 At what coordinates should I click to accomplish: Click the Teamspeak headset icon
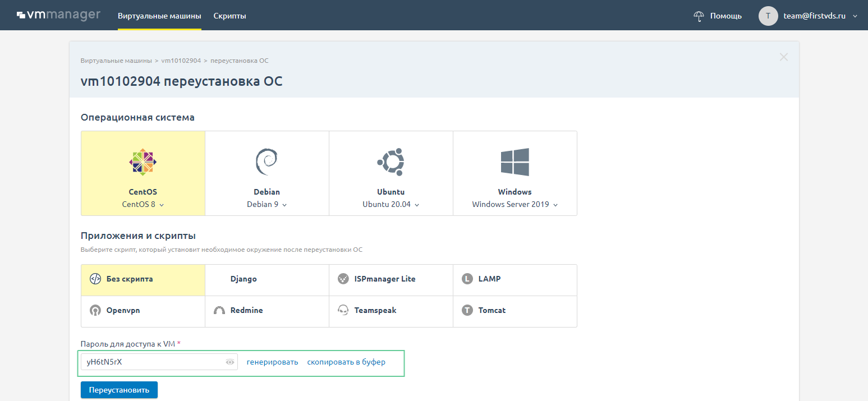click(343, 310)
